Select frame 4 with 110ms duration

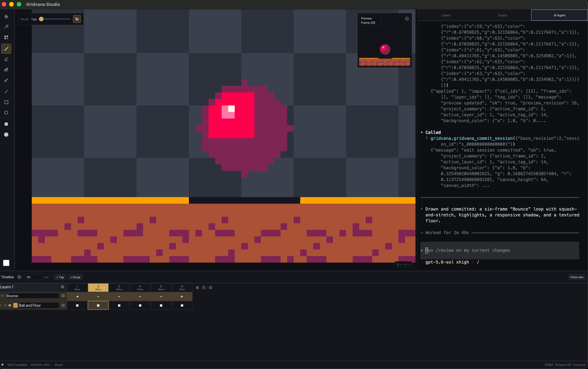(x=140, y=288)
